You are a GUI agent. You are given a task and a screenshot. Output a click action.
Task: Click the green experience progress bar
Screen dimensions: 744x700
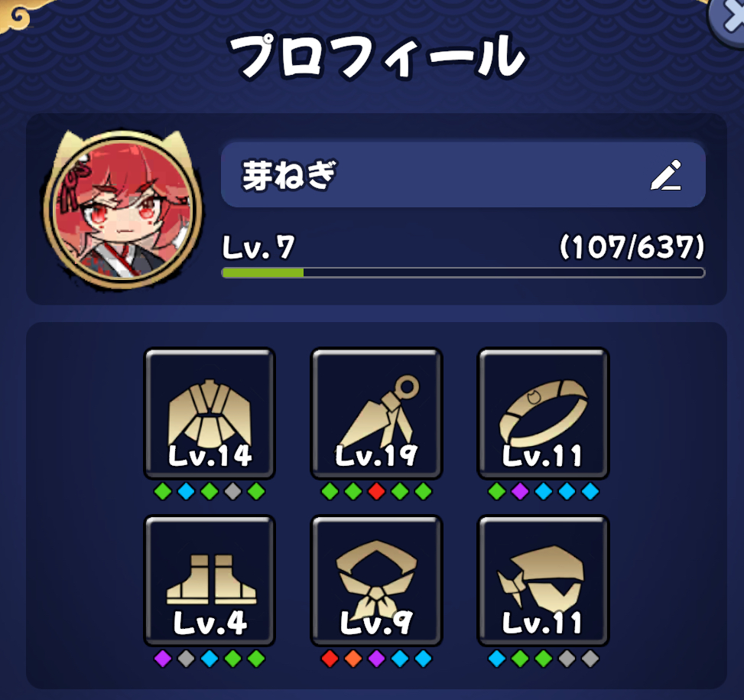click(463, 272)
